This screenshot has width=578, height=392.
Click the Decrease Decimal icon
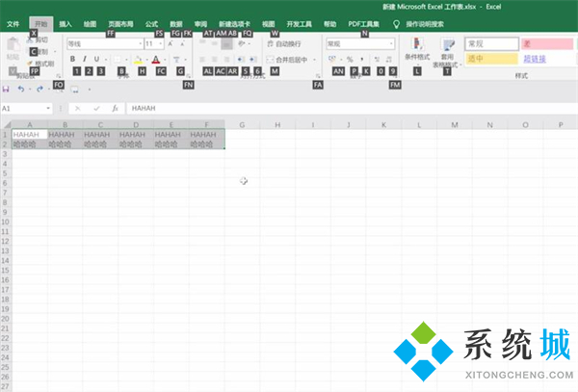(x=389, y=59)
